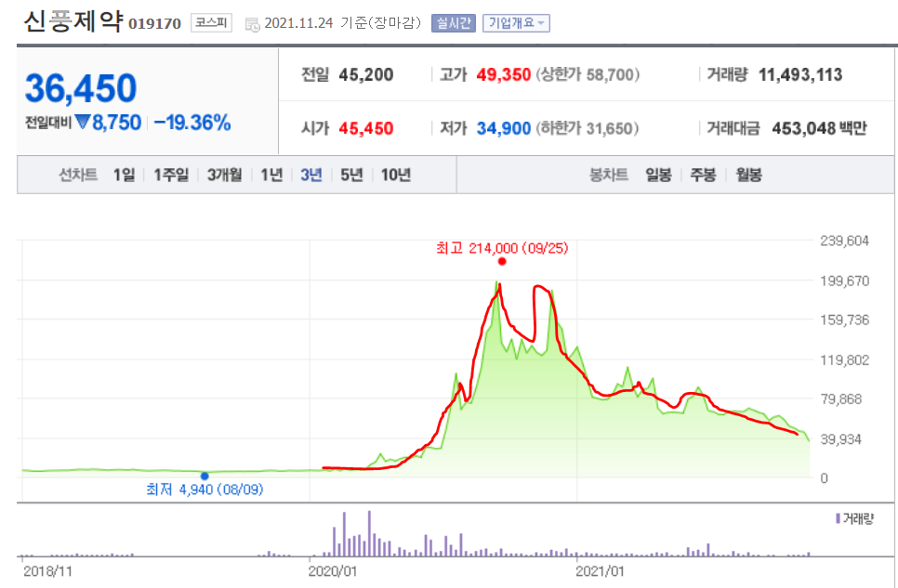Click the blue down-triangle change indicator

83,122
